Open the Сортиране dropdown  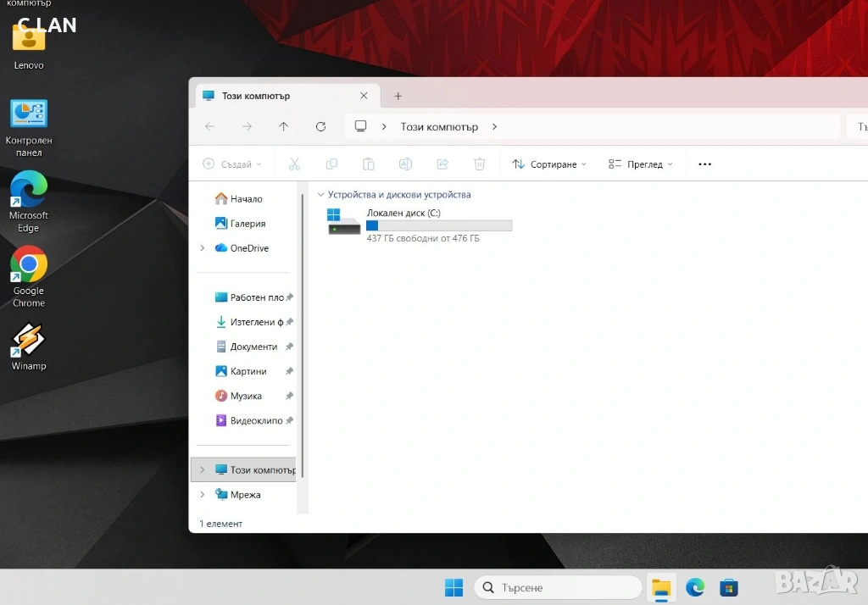[549, 164]
